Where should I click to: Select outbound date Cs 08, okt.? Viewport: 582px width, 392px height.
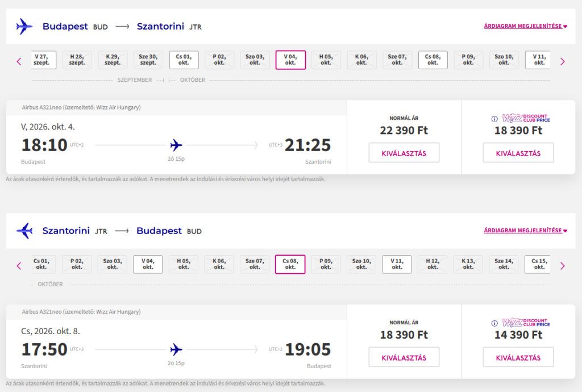[433, 60]
